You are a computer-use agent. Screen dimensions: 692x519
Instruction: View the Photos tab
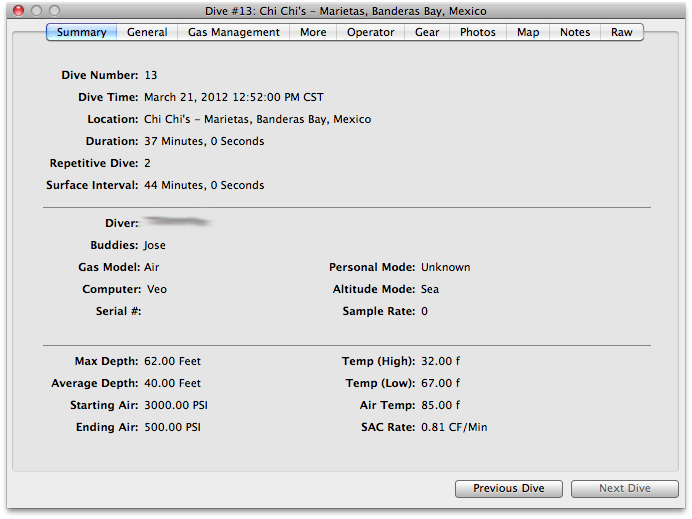(x=478, y=32)
